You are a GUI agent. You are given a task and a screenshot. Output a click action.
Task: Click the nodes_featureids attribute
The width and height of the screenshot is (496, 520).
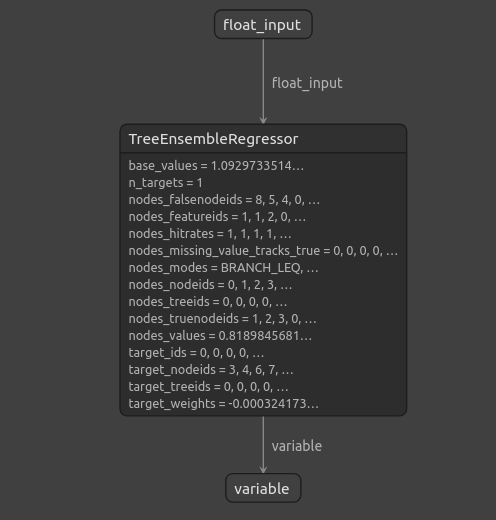pos(217,217)
